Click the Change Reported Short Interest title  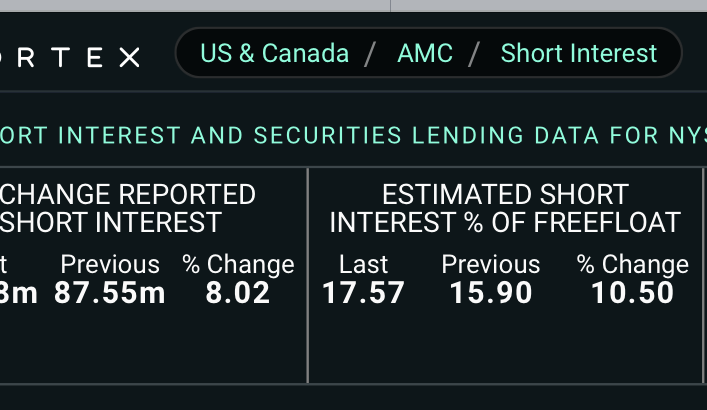(128, 208)
